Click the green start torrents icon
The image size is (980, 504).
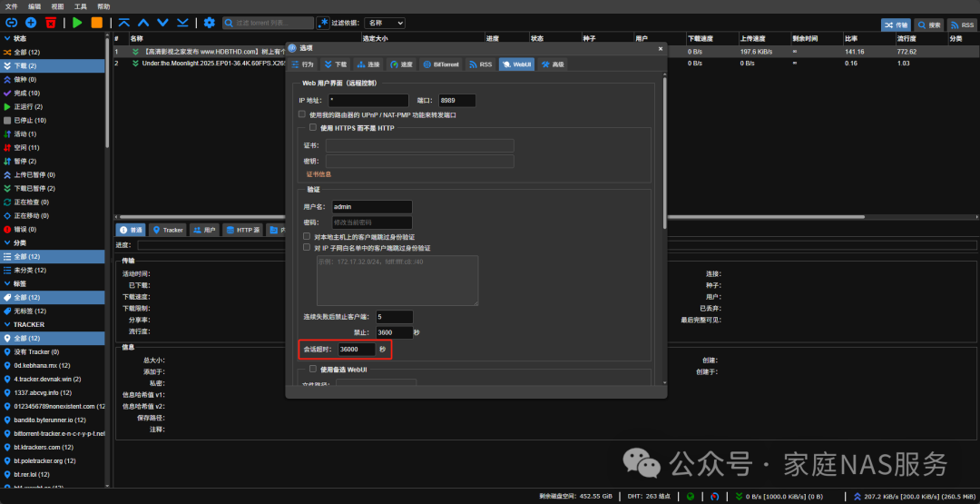click(x=77, y=23)
